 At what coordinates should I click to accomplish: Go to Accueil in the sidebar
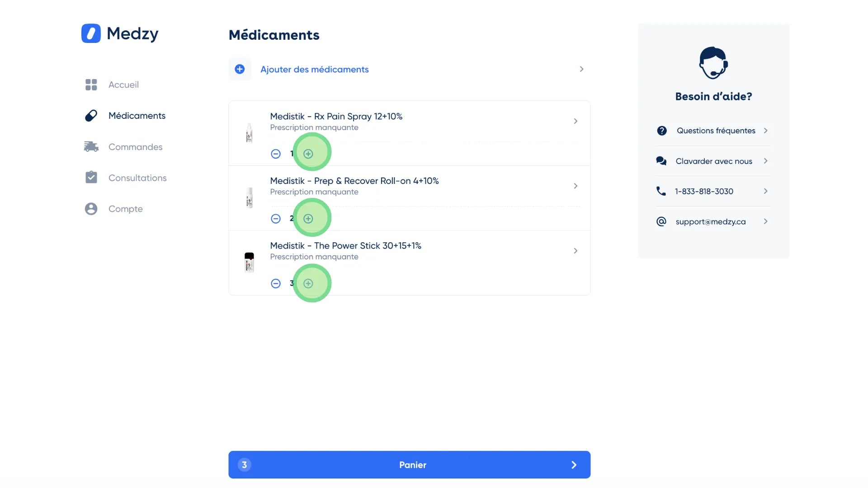(123, 84)
